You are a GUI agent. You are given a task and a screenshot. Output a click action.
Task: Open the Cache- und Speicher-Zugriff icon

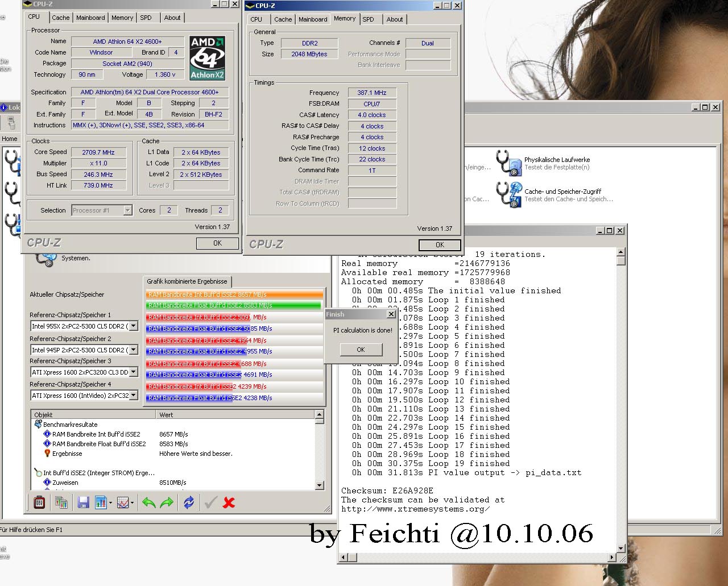(x=508, y=194)
